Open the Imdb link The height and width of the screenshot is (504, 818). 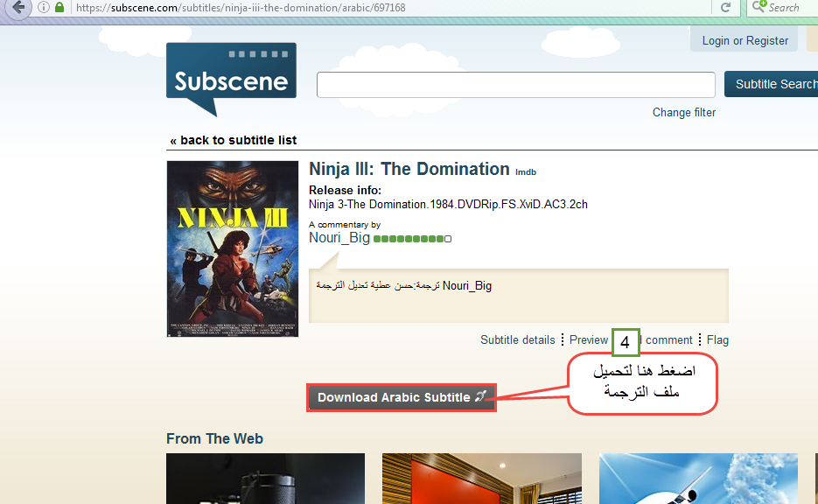[525, 172]
